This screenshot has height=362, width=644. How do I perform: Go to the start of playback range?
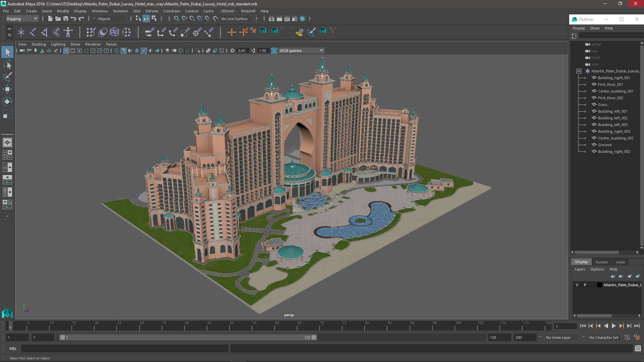pyautogui.click(x=583, y=326)
